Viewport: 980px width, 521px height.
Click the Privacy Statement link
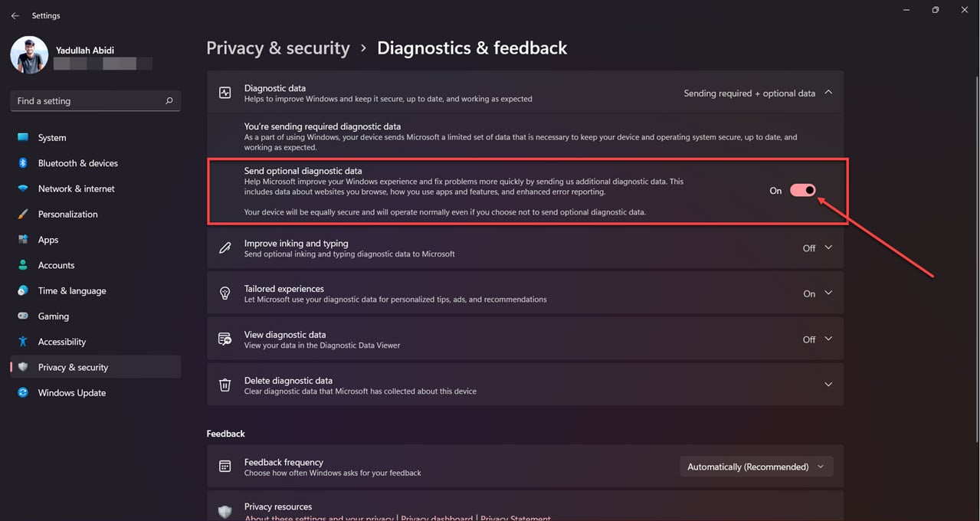(516, 518)
